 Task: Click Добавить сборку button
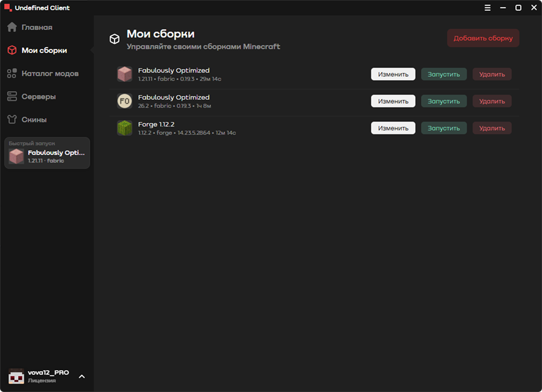[x=483, y=38]
